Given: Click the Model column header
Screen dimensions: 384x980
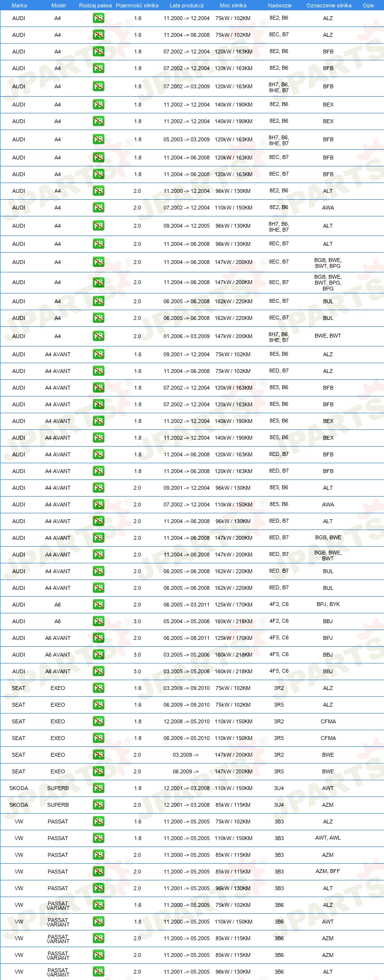Looking at the screenshot, I should 58,5.
